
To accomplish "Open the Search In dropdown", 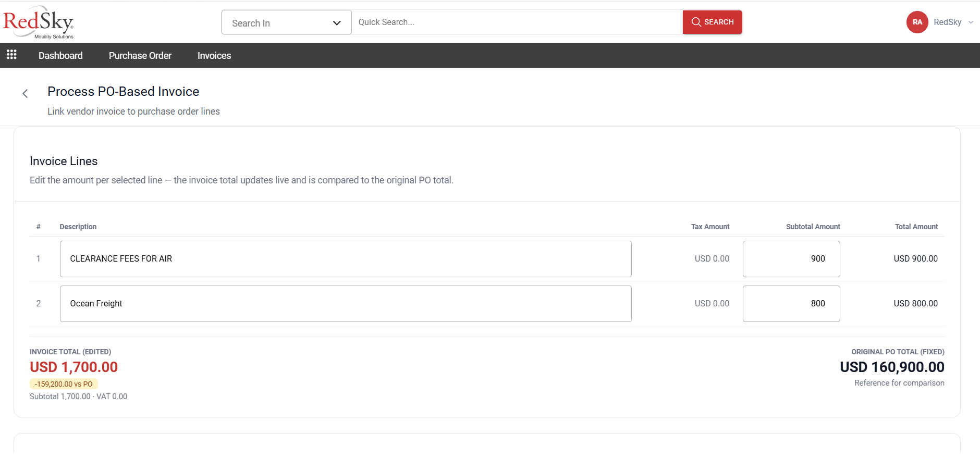I will (286, 22).
